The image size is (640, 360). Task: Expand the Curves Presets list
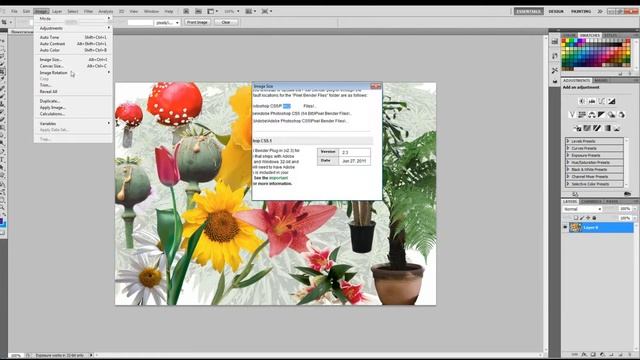(x=568, y=148)
